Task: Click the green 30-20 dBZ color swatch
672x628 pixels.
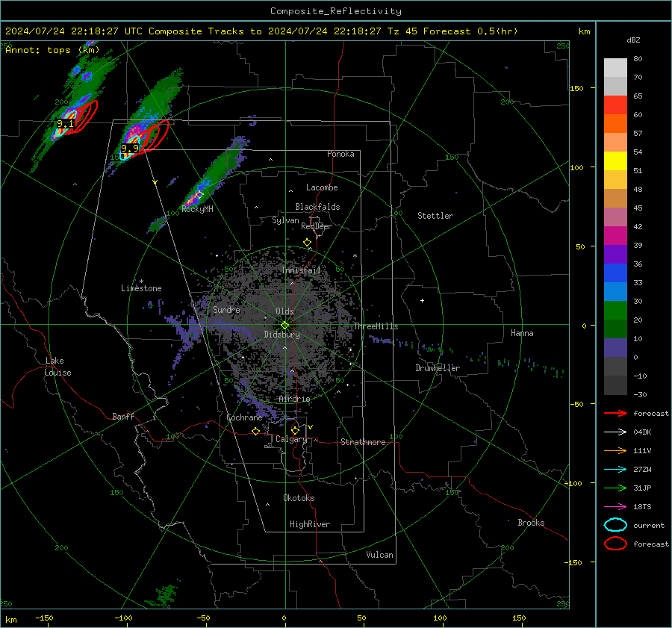Action: (615, 311)
